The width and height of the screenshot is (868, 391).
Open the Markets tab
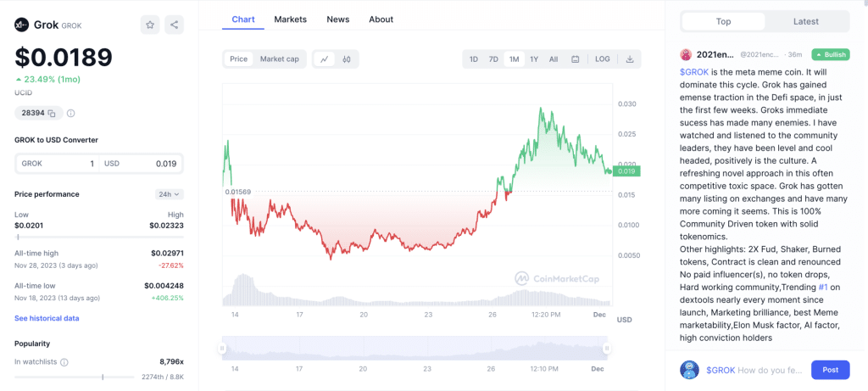(x=291, y=20)
